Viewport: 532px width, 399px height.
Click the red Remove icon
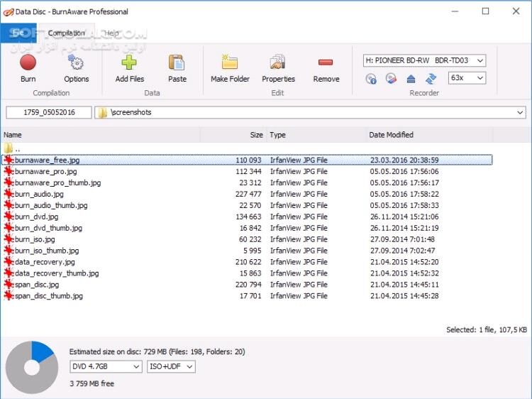[x=326, y=62]
